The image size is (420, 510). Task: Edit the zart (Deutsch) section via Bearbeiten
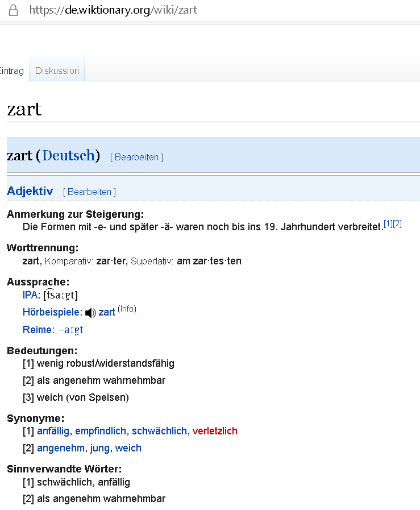[136, 157]
